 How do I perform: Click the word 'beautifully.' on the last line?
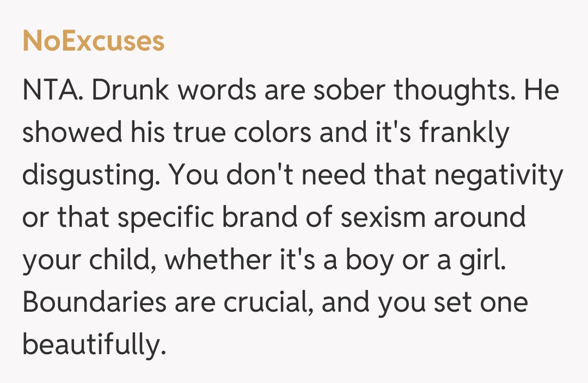(94, 344)
